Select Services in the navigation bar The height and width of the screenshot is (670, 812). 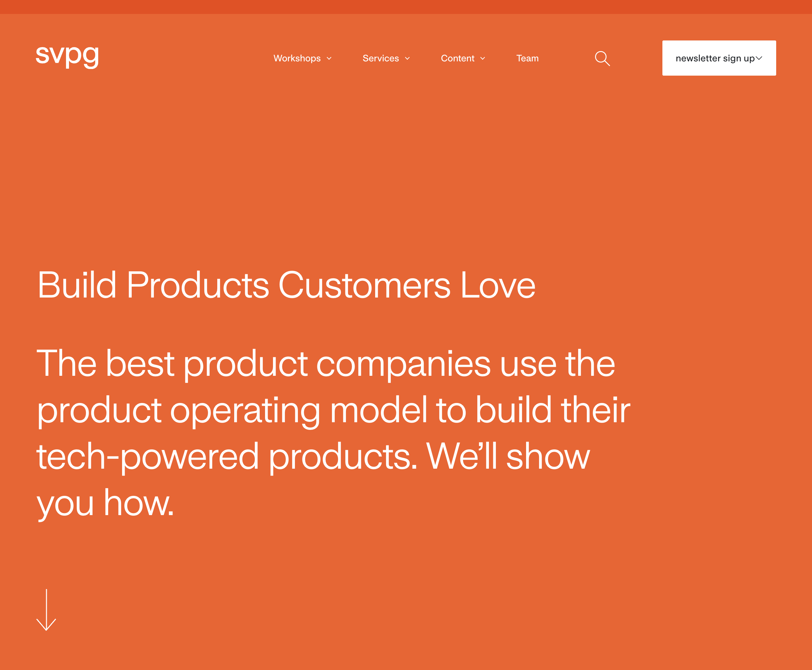coord(380,58)
